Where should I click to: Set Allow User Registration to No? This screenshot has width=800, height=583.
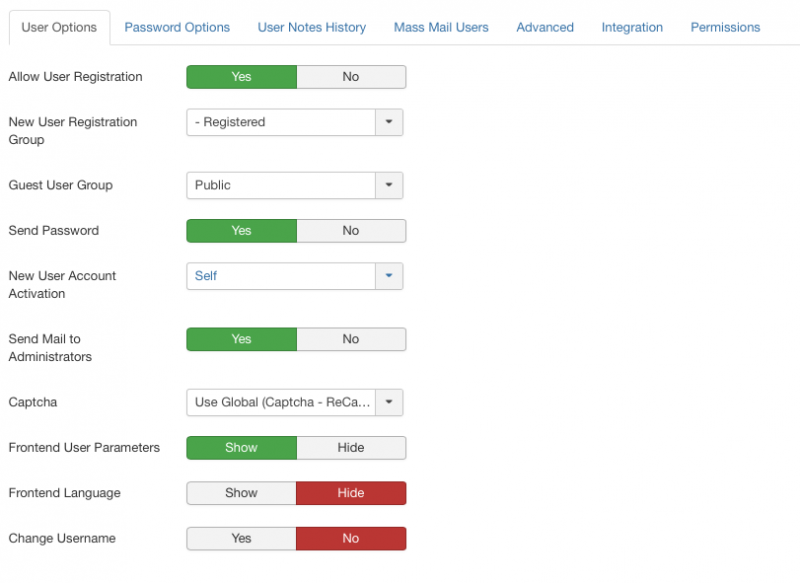click(351, 77)
